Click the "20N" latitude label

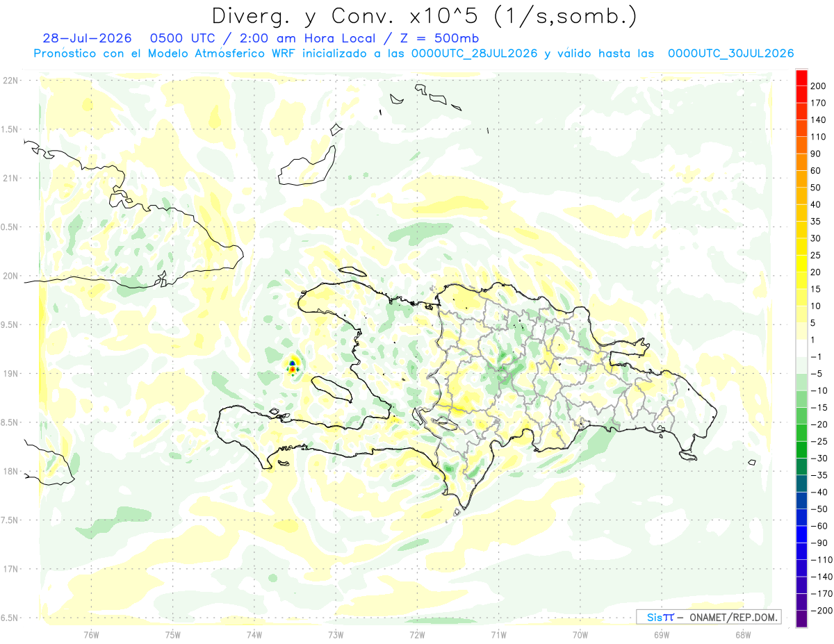pyautogui.click(x=10, y=276)
